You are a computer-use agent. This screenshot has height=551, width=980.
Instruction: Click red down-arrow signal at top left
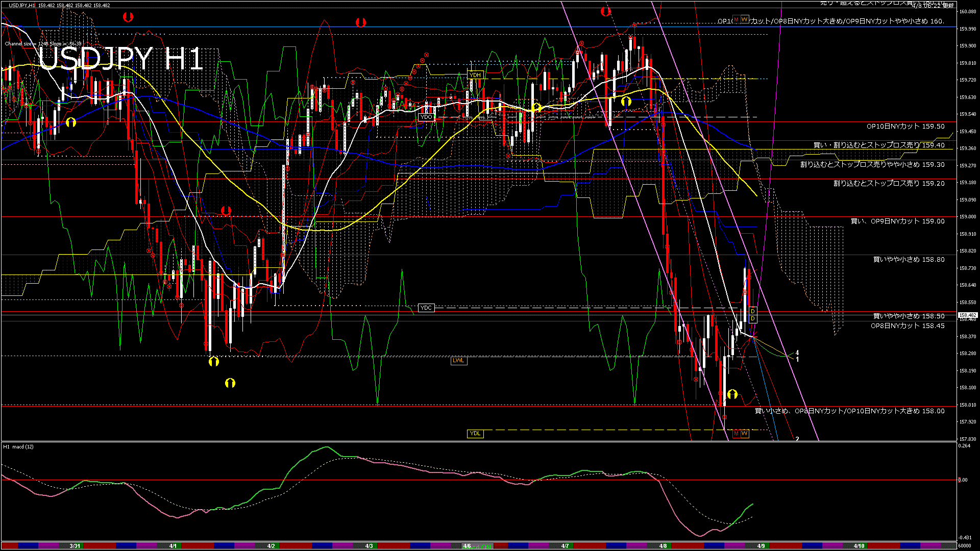point(128,17)
